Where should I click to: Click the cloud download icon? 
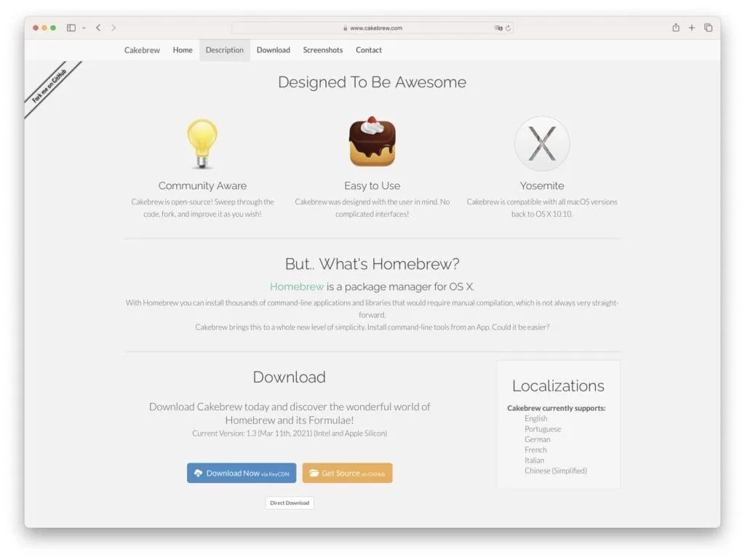[x=198, y=473]
